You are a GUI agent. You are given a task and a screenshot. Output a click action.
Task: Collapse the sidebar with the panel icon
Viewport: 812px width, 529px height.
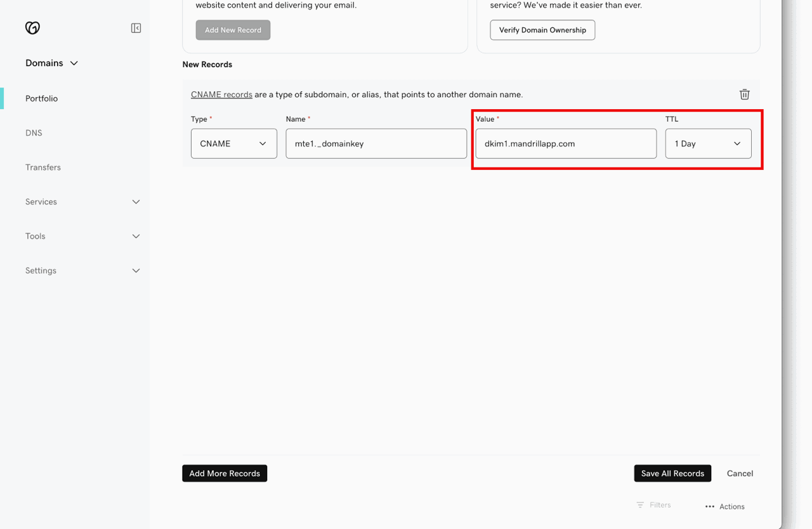tap(136, 28)
